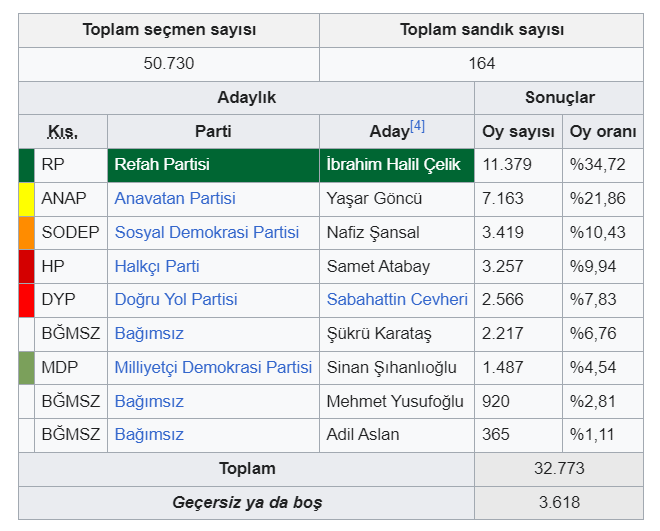Click the bright red DYP color swatch
Viewport: 660px width, 531px height.
[27, 300]
